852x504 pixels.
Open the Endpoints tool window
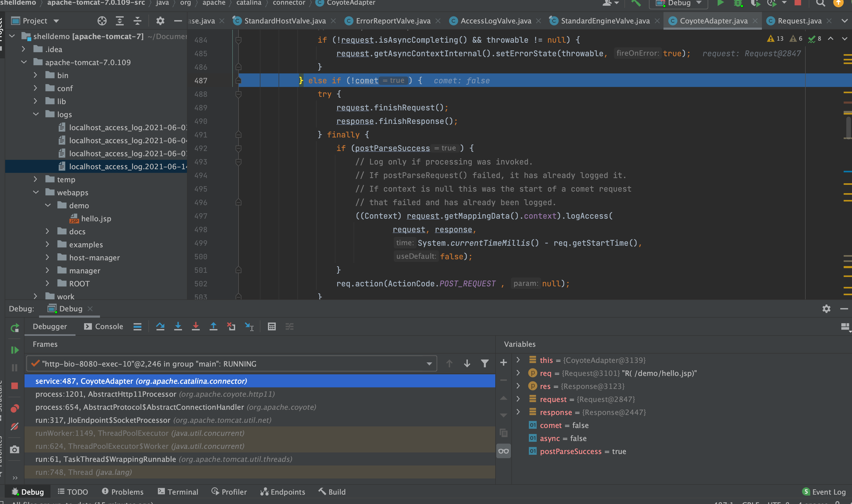(x=283, y=492)
